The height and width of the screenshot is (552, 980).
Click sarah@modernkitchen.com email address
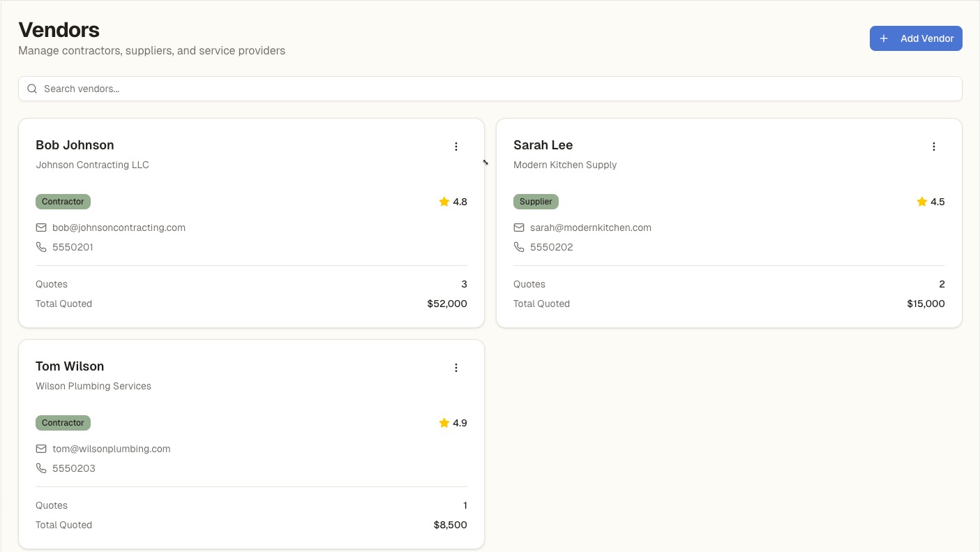point(591,227)
